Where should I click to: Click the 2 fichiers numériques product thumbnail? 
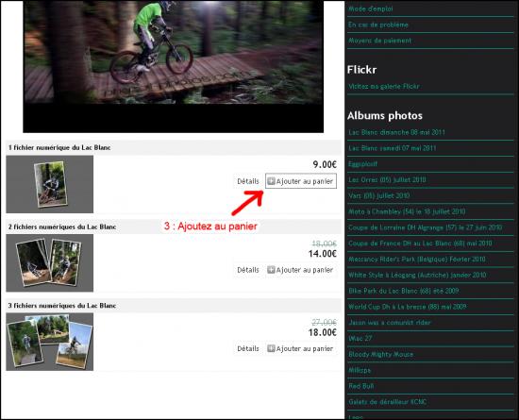pyautogui.click(x=50, y=263)
